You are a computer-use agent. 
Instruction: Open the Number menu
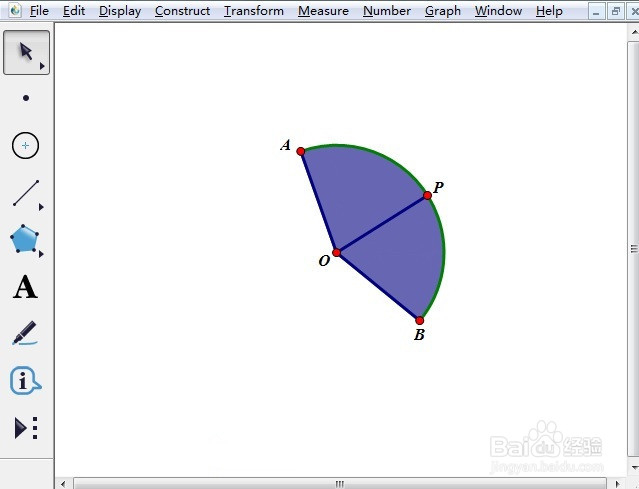click(x=387, y=11)
